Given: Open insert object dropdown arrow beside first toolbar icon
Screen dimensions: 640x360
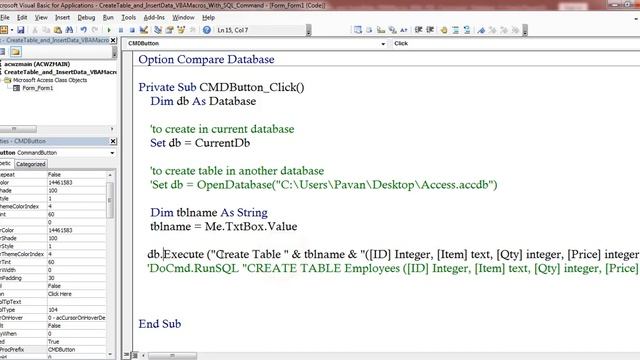Looking at the screenshot, I should pos(12,30).
